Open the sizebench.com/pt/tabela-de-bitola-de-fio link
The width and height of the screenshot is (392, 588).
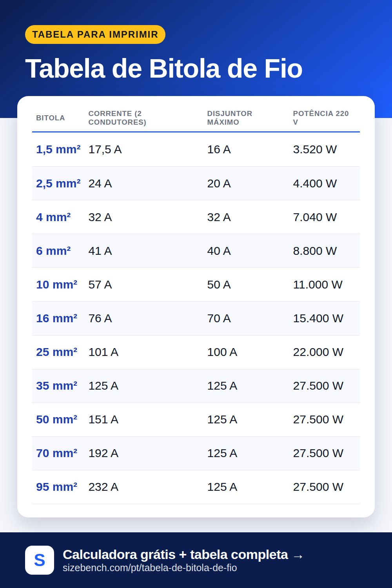(x=150, y=568)
